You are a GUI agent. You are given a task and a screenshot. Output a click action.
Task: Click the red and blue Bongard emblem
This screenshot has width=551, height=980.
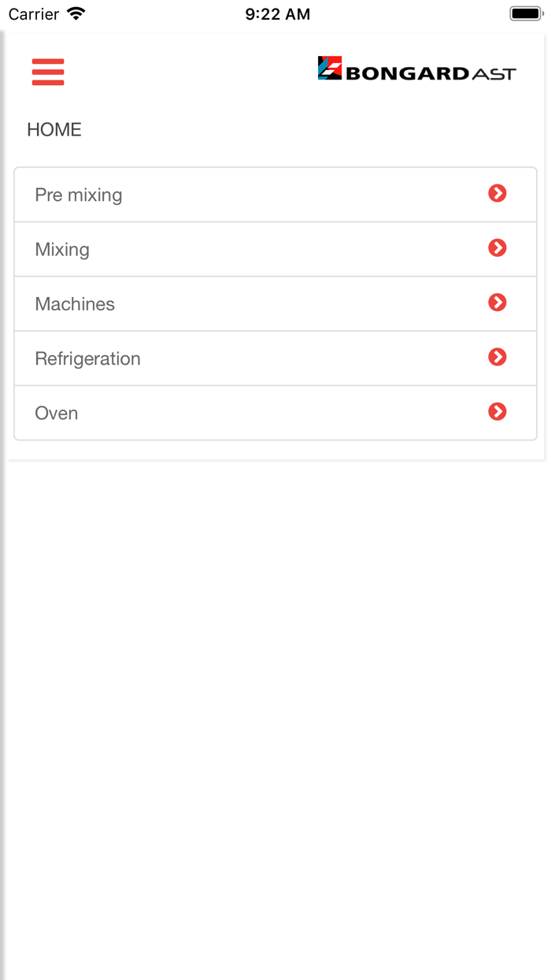click(x=329, y=69)
